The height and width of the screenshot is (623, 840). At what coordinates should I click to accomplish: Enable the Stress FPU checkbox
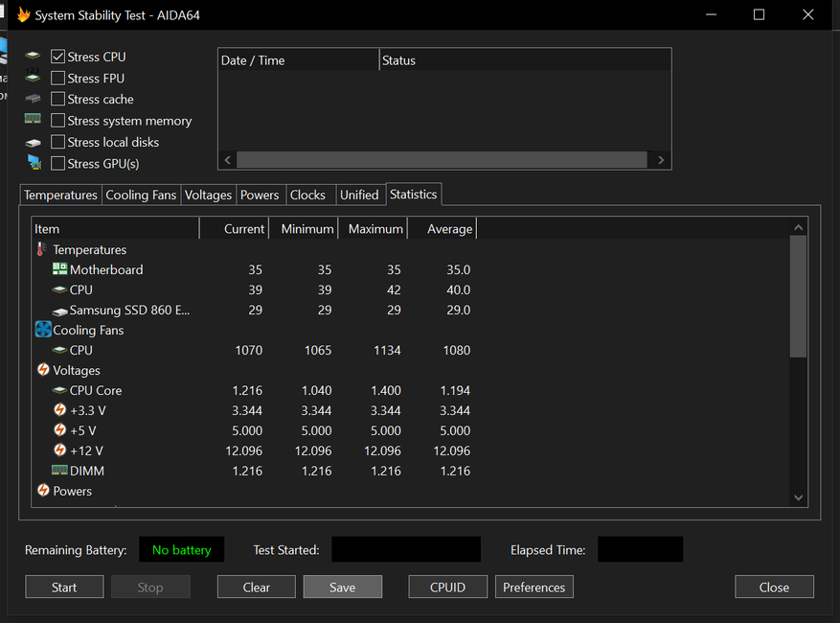tap(58, 79)
